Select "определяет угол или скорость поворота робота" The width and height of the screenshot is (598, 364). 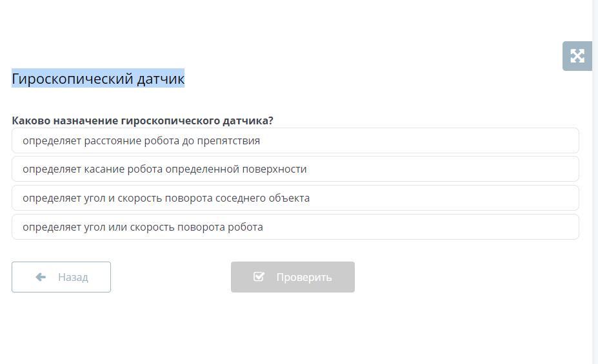tap(295, 227)
